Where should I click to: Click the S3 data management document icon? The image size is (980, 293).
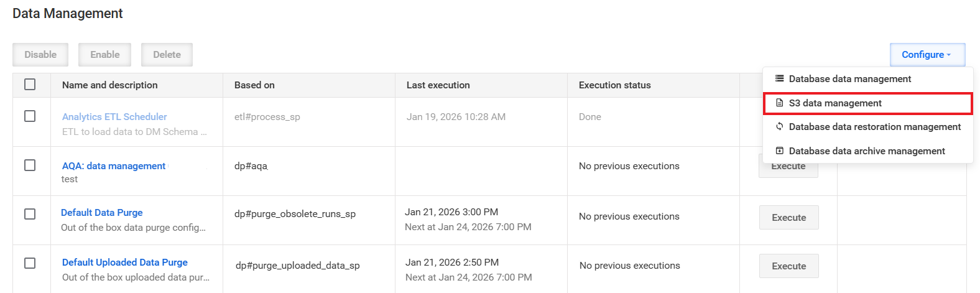(779, 103)
